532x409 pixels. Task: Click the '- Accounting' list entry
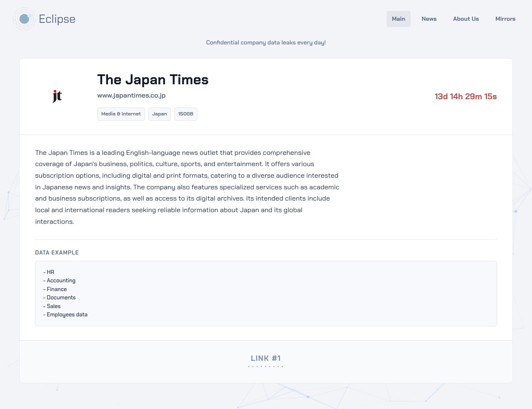[x=59, y=281]
